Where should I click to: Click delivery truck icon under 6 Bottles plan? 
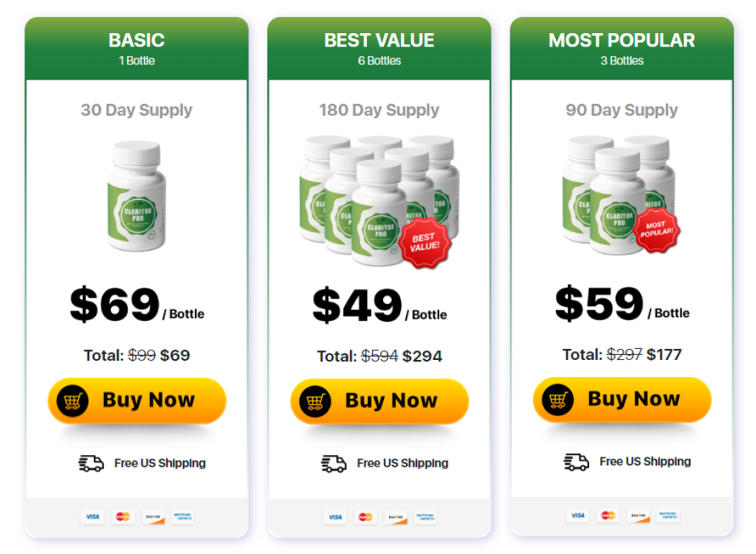334,463
